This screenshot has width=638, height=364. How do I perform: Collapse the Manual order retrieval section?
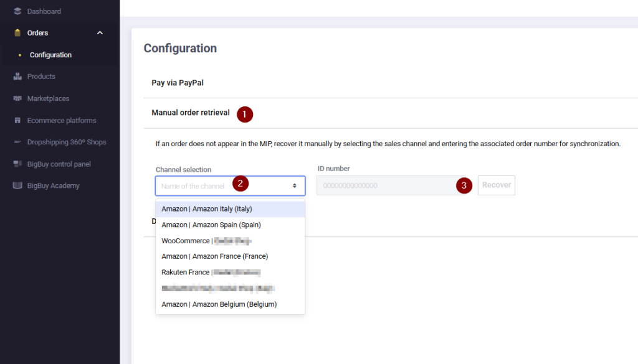point(191,113)
